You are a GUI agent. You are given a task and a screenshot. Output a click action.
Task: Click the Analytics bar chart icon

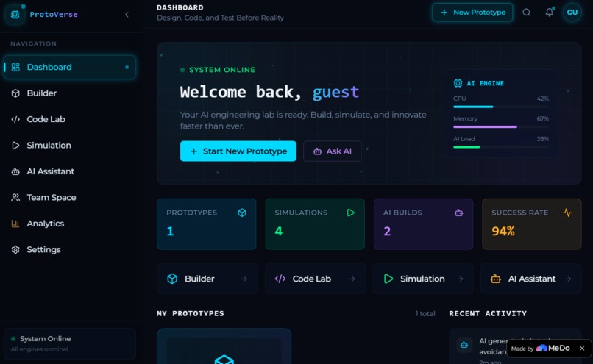pyautogui.click(x=15, y=224)
